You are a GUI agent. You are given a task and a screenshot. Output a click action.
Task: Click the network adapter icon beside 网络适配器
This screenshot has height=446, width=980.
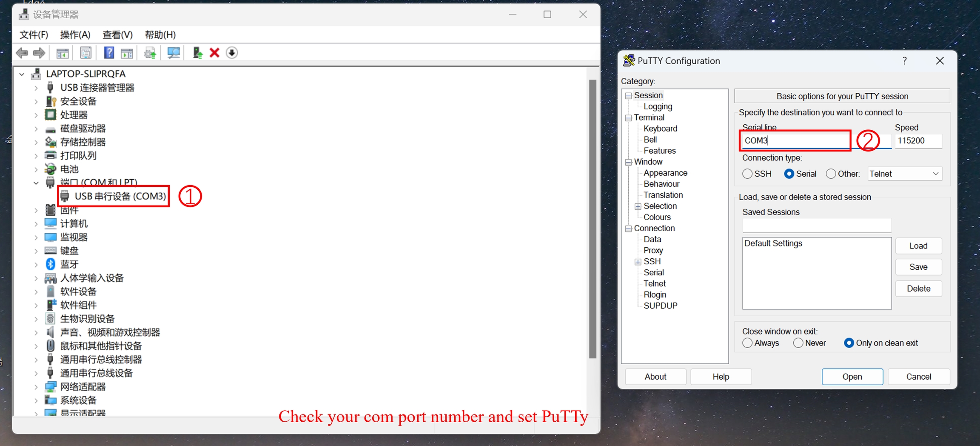click(51, 386)
